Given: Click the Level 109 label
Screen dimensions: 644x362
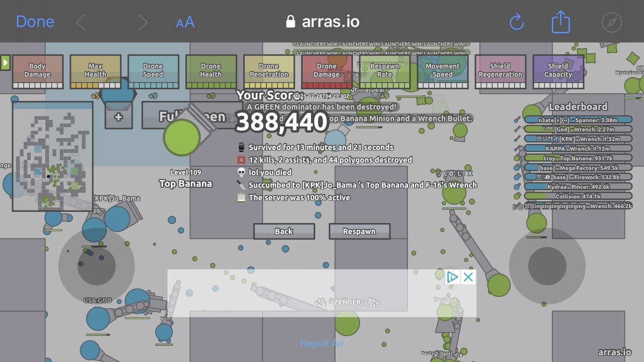Looking at the screenshot, I should 185,172.
